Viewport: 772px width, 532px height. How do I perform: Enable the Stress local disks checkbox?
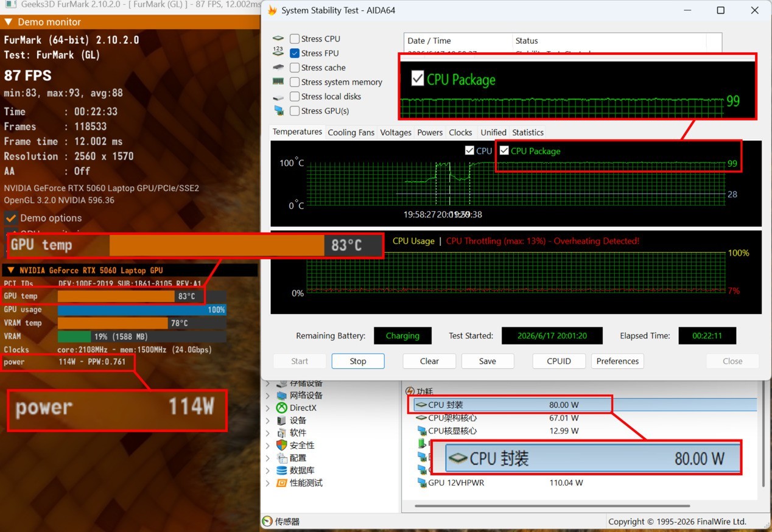coord(295,96)
